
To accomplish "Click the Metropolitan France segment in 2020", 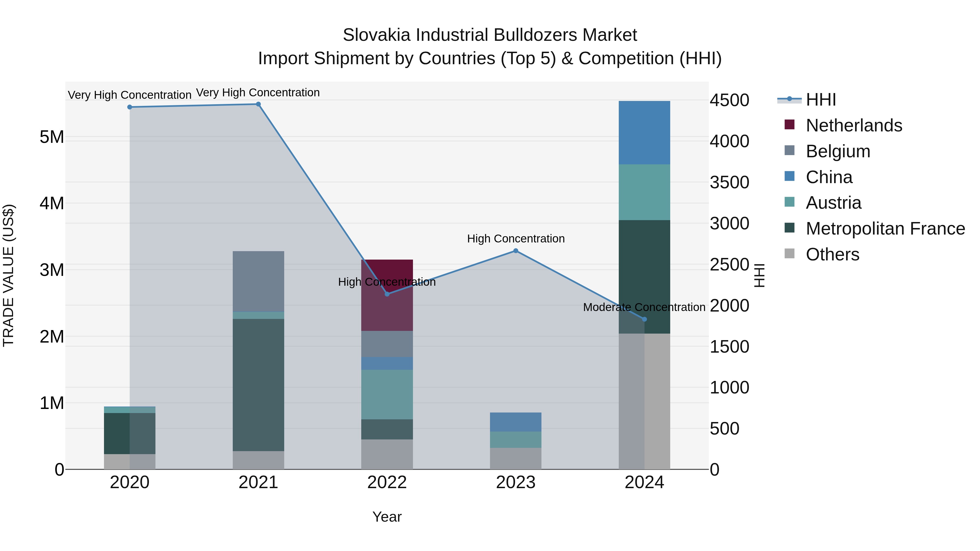I will (x=130, y=433).
